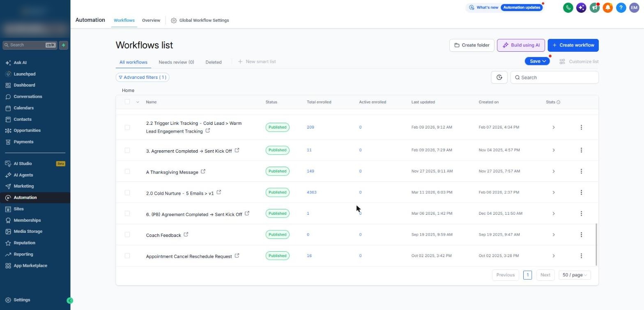Check the 3. Agreement Completed row
The height and width of the screenshot is (310, 644).
[x=127, y=150]
